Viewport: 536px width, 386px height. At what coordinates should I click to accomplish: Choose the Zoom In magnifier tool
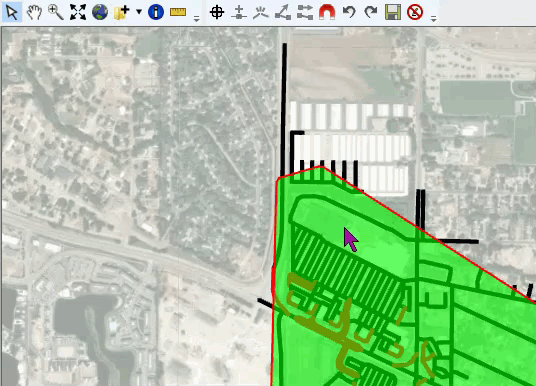56,12
